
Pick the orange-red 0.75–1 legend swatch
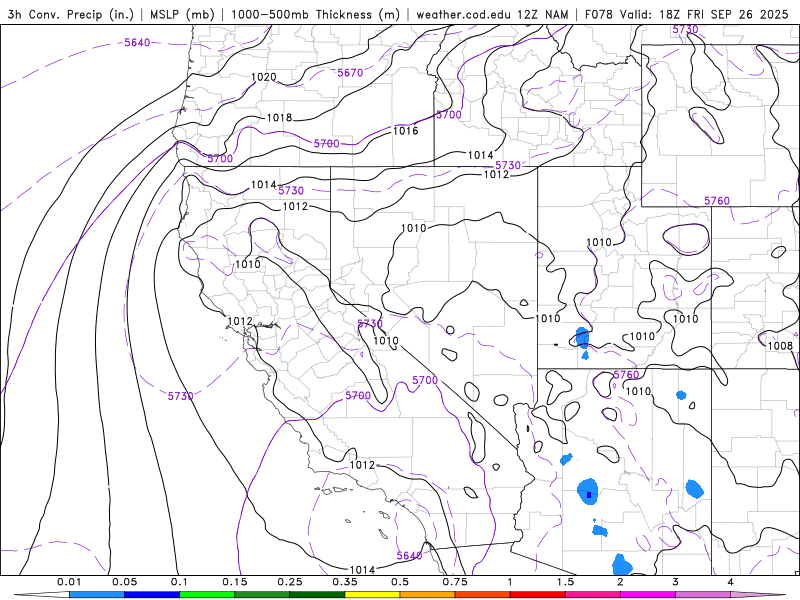pos(483,595)
